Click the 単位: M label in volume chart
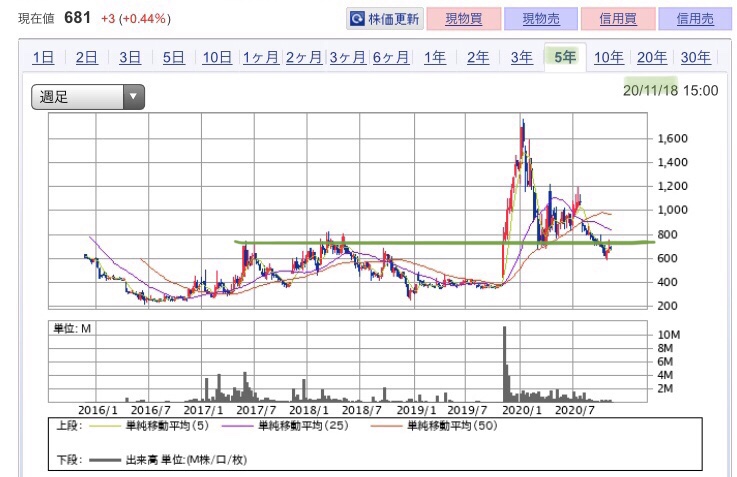Screen dimensions: 737x477 tap(72, 328)
